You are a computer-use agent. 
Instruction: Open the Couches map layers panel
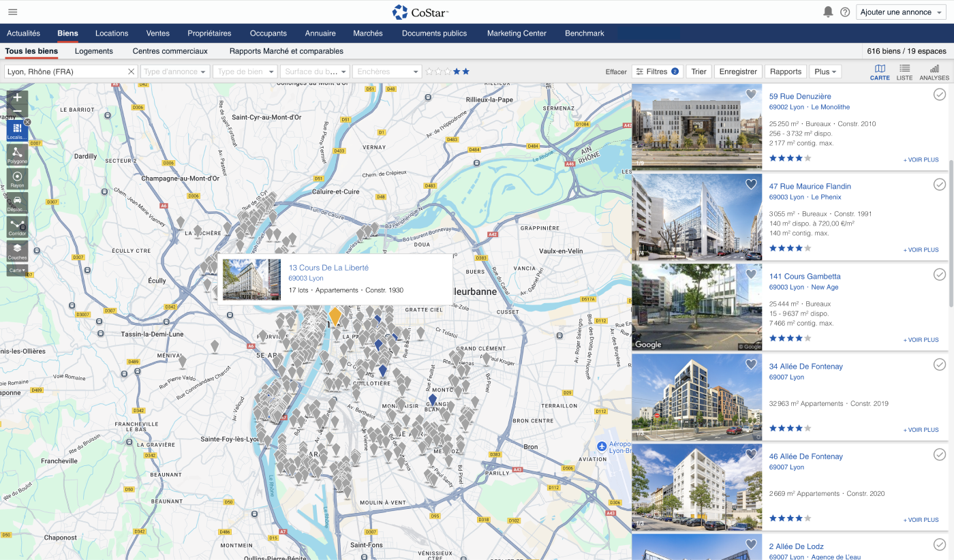[17, 251]
